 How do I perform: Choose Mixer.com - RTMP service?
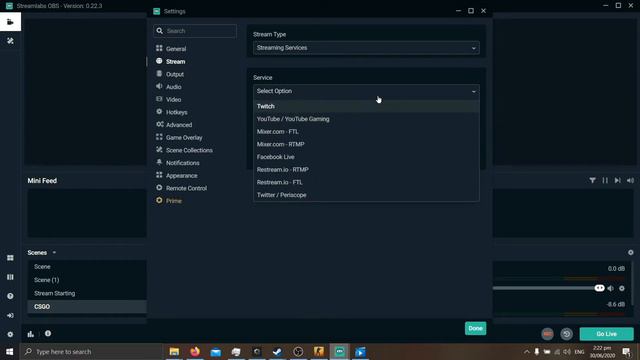click(366, 144)
